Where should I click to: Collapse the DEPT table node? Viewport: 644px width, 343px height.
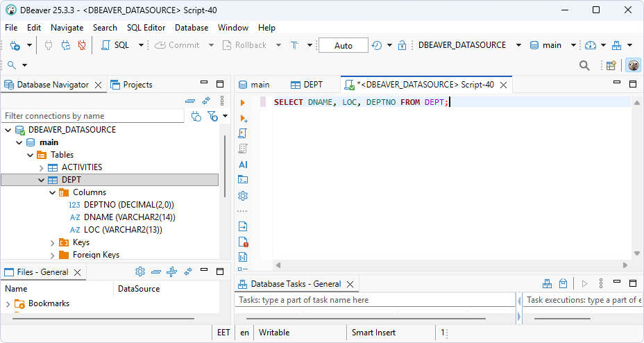(x=41, y=180)
